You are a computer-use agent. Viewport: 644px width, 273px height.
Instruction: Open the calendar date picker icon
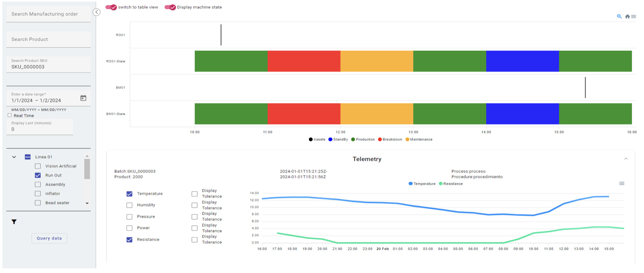pos(83,98)
